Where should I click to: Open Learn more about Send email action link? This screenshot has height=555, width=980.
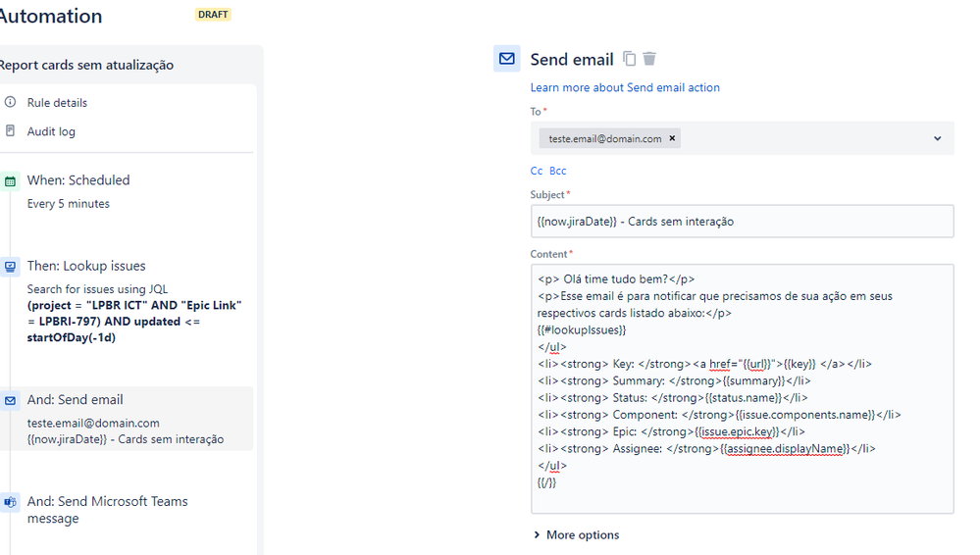625,87
